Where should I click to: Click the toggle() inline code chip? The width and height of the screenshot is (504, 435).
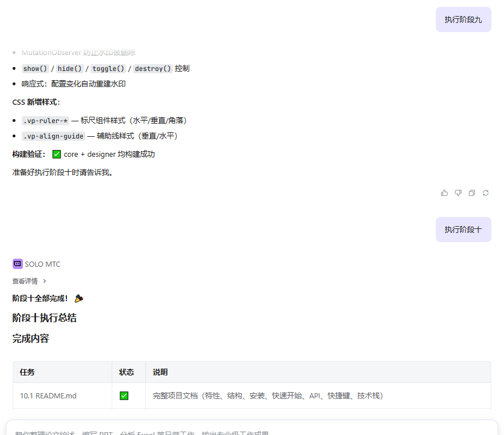point(108,69)
